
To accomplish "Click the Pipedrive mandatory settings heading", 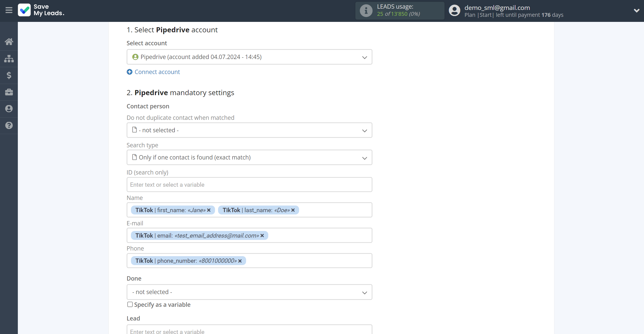I will [x=180, y=93].
